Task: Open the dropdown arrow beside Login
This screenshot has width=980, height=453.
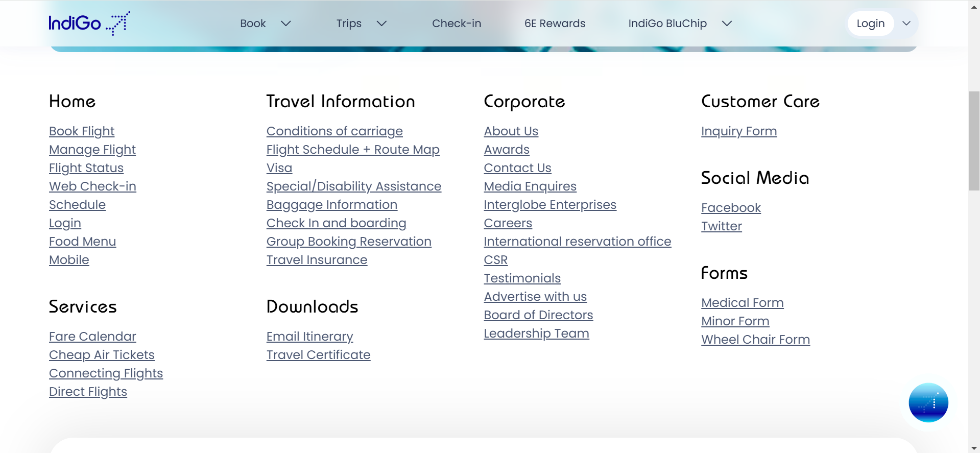Action: 906,23
